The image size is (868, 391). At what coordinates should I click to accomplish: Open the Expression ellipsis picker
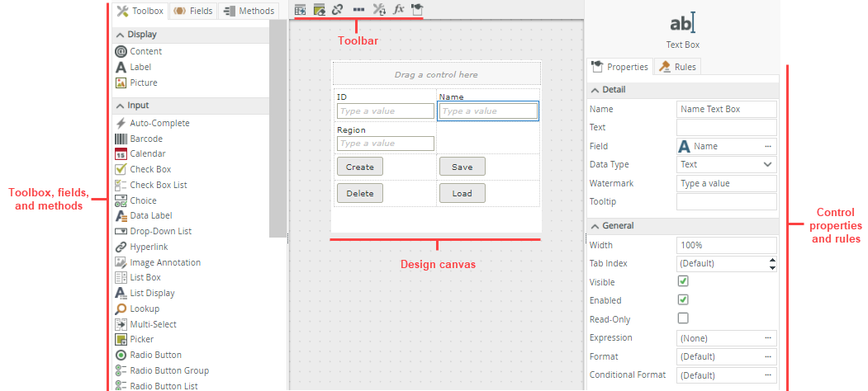(x=768, y=337)
